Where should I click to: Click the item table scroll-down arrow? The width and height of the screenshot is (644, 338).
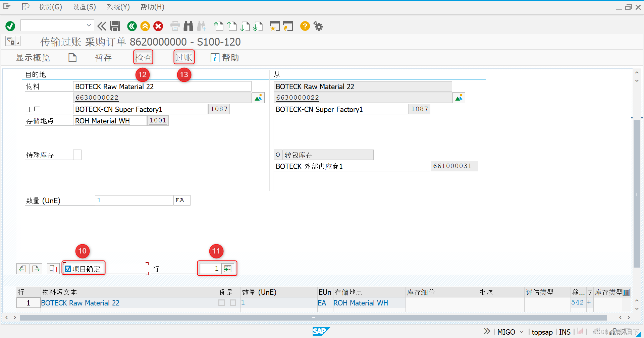[x=637, y=308]
